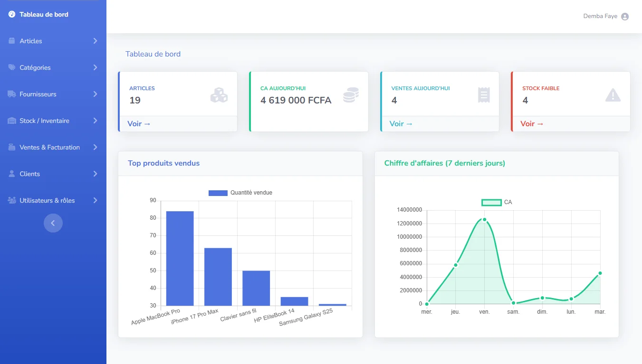Image resolution: width=642 pixels, height=364 pixels.
Task: Click the Articles box icon in sidebar
Action: [12, 41]
